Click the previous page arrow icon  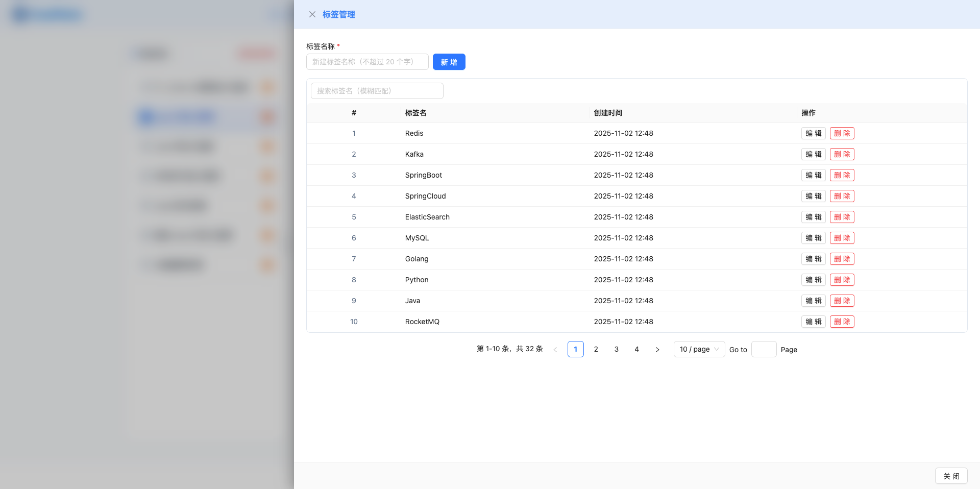555,349
